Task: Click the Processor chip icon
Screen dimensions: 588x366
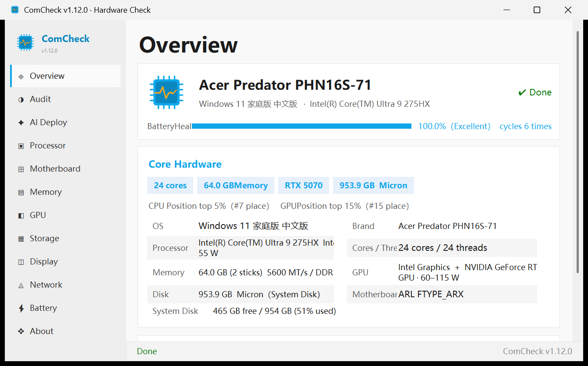Action: pos(21,146)
